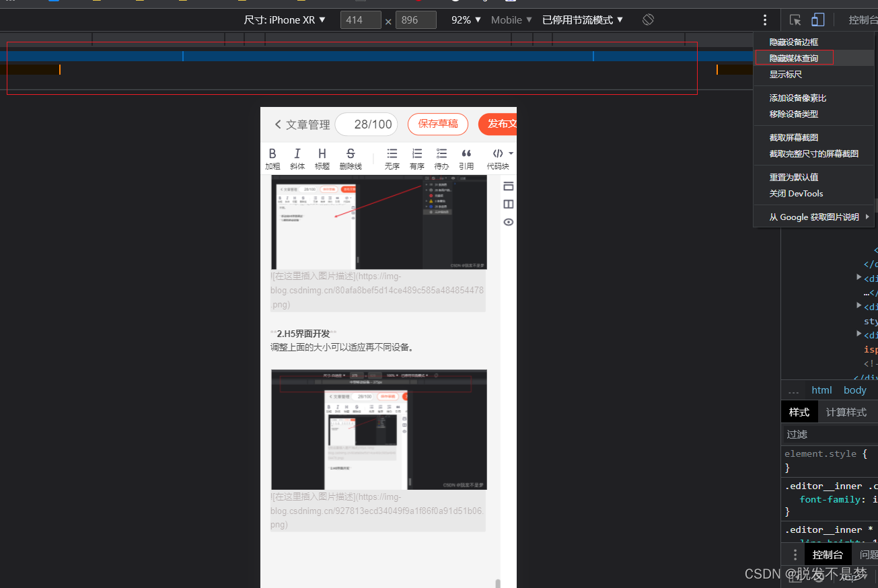Click the first embedded screenshot in the editor
The height and width of the screenshot is (588, 878).
click(x=379, y=223)
